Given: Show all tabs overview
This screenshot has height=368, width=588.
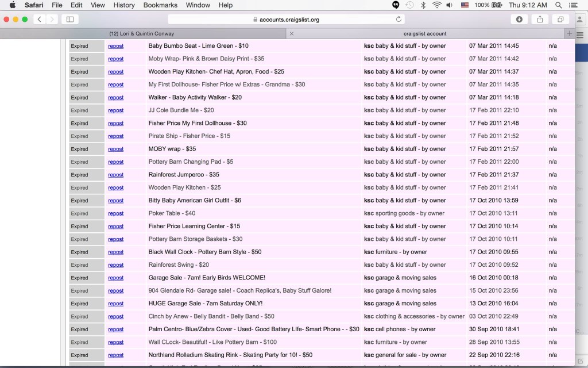Looking at the screenshot, I should point(560,19).
